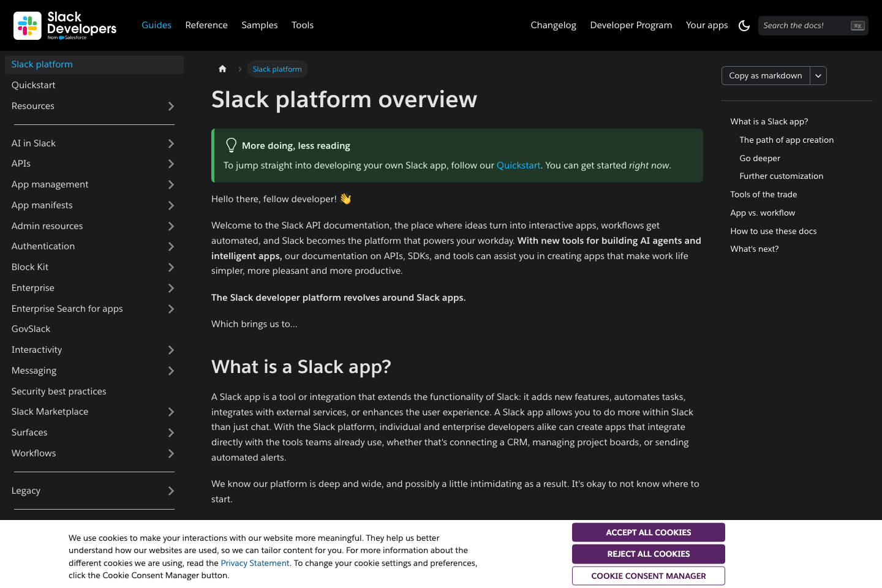Click the Search the docs input field
882x588 pixels.
[x=802, y=25]
